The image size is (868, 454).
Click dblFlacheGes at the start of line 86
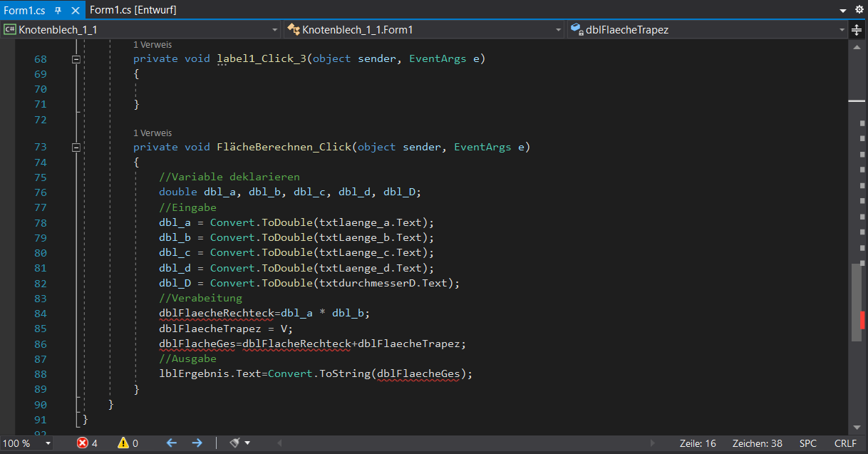click(197, 344)
